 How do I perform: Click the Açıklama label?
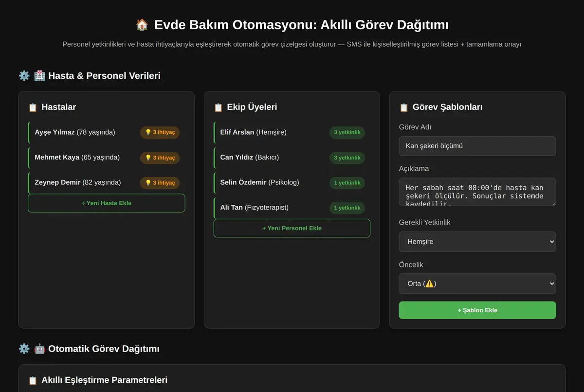coord(414,169)
